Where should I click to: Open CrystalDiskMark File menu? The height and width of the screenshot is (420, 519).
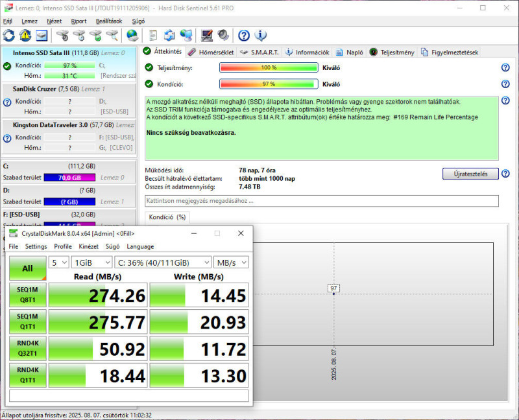14,246
